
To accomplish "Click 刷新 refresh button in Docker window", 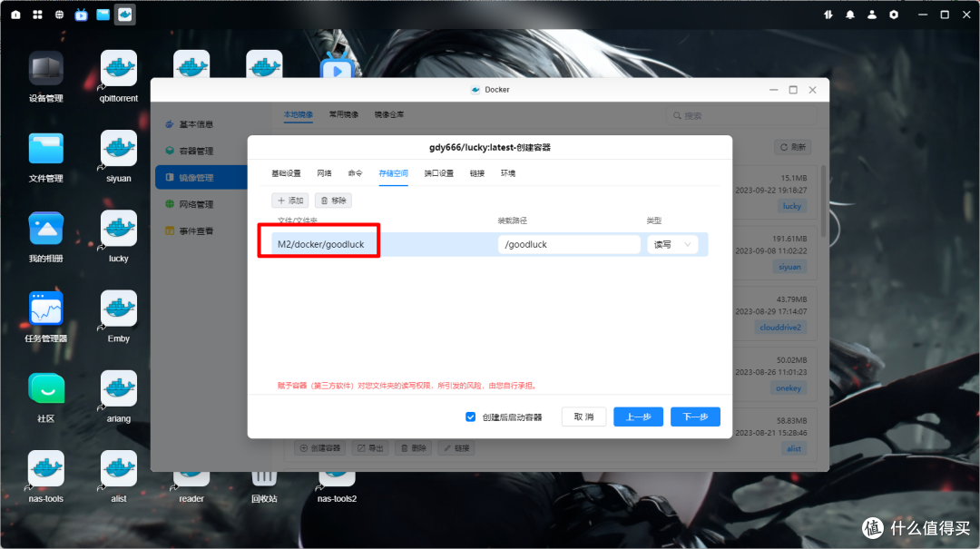I will click(792, 148).
